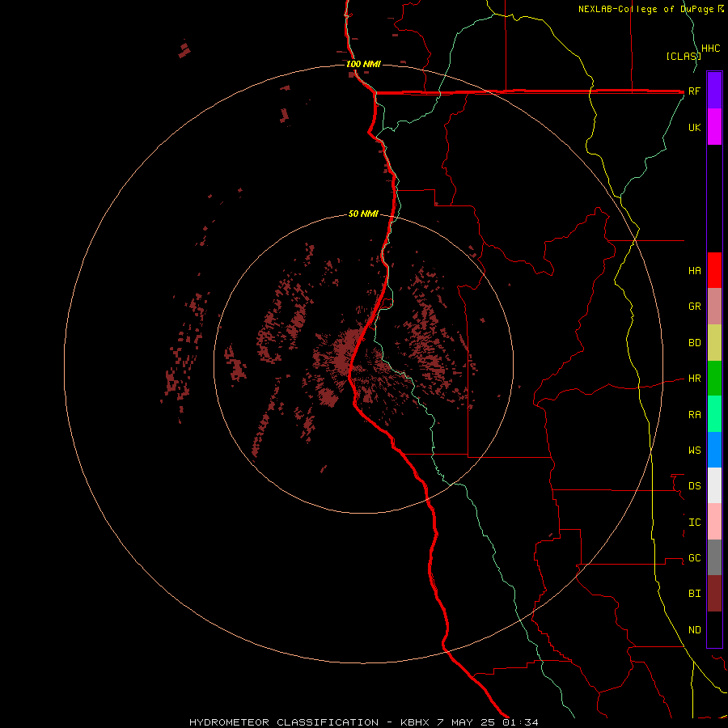Click the HYDROMETEOR CLASSIFICATION title text
Viewport: 728px width, 728px height.
click(284, 722)
